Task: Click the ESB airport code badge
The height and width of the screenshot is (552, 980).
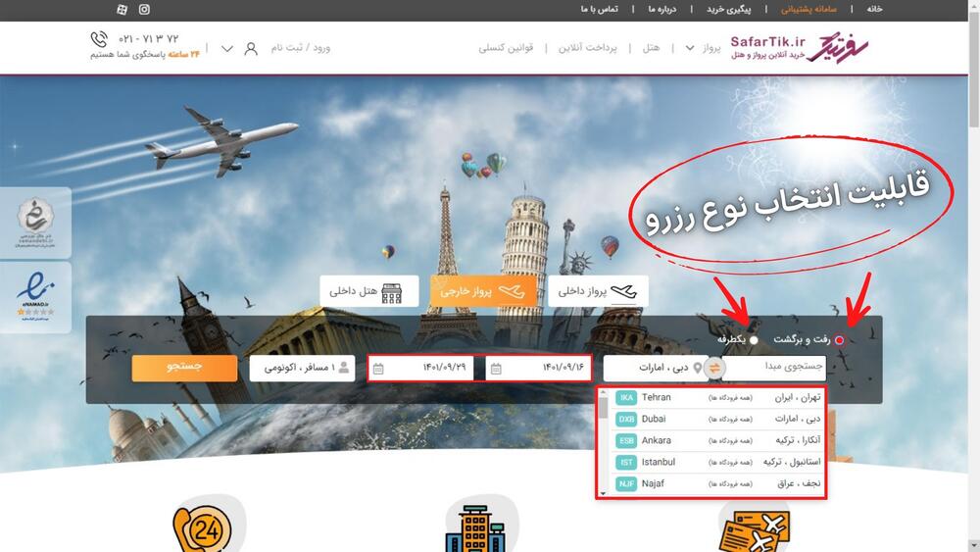Action: point(625,441)
